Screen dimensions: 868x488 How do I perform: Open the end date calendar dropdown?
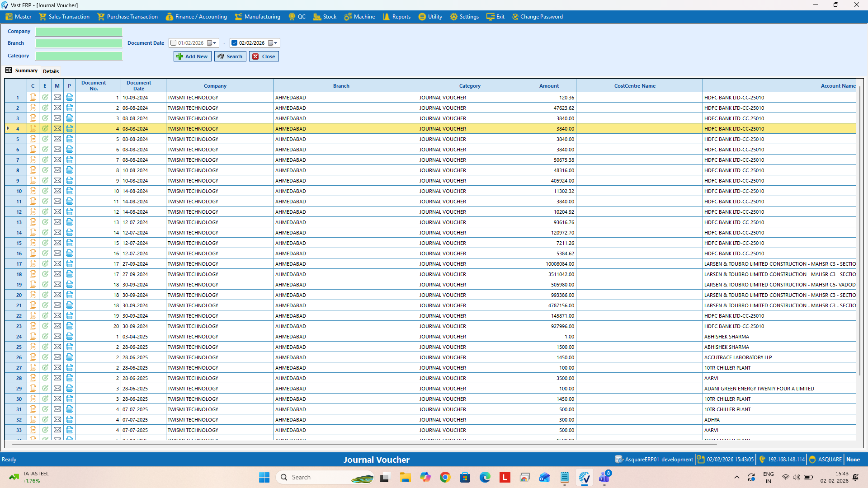click(275, 43)
